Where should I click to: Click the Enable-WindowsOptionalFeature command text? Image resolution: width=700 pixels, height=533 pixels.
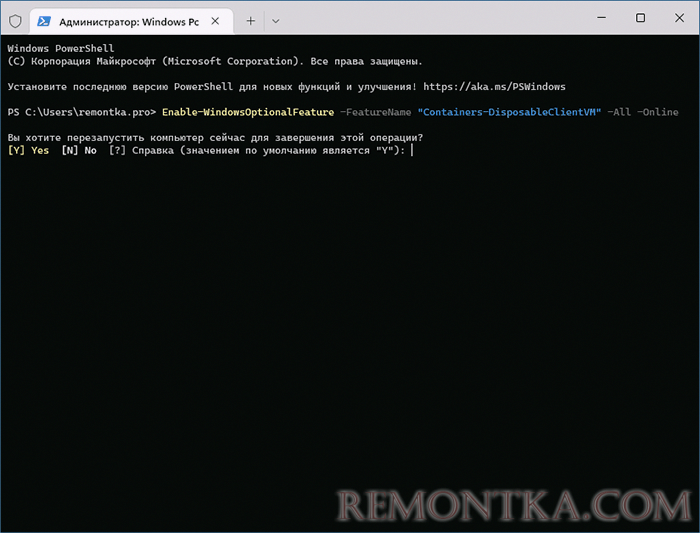pyautogui.click(x=248, y=112)
